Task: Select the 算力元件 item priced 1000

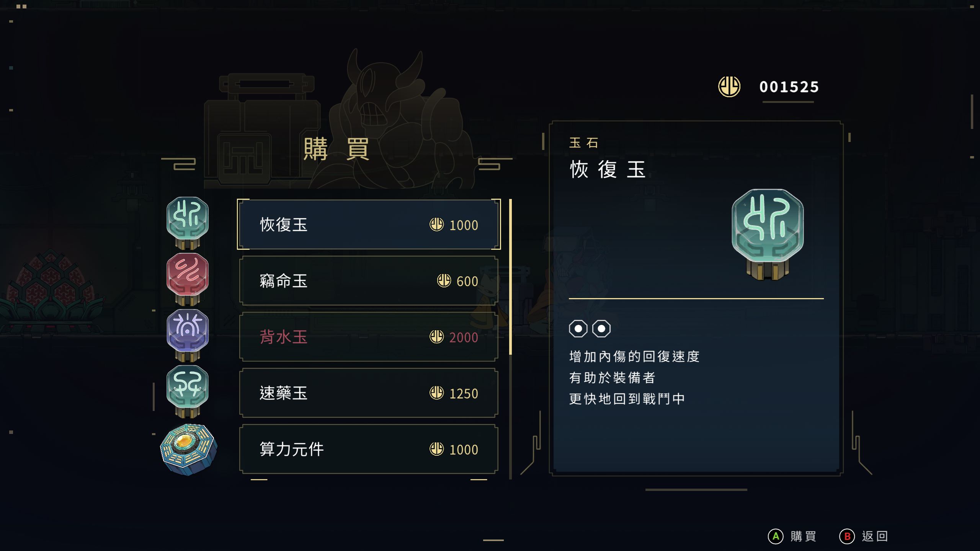Action: pyautogui.click(x=369, y=449)
